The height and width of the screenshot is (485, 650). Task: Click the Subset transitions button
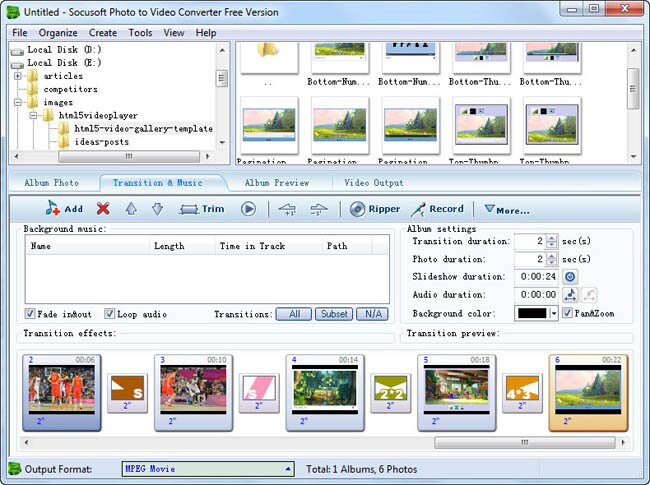(x=334, y=314)
